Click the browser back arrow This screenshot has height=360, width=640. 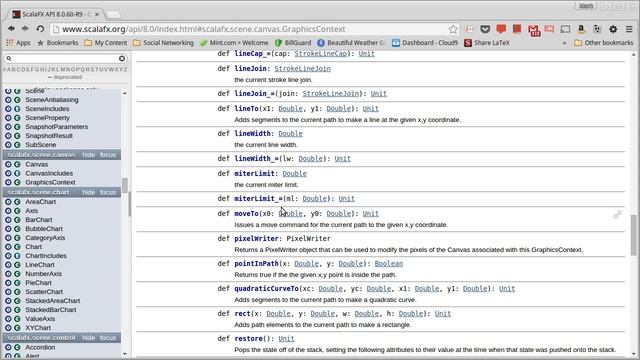11,29
